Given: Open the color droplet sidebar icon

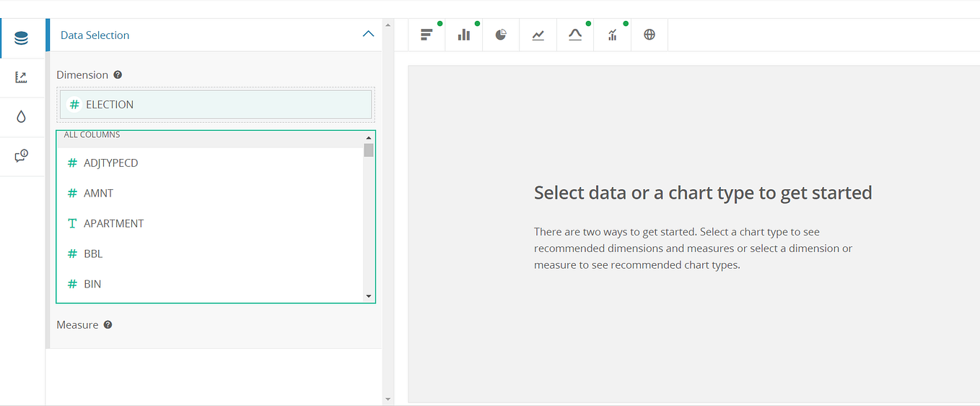Looking at the screenshot, I should tap(22, 117).
